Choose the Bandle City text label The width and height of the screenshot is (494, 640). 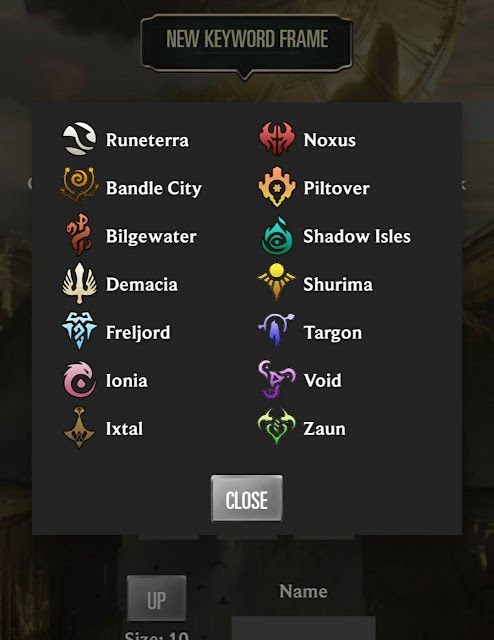[x=154, y=188]
